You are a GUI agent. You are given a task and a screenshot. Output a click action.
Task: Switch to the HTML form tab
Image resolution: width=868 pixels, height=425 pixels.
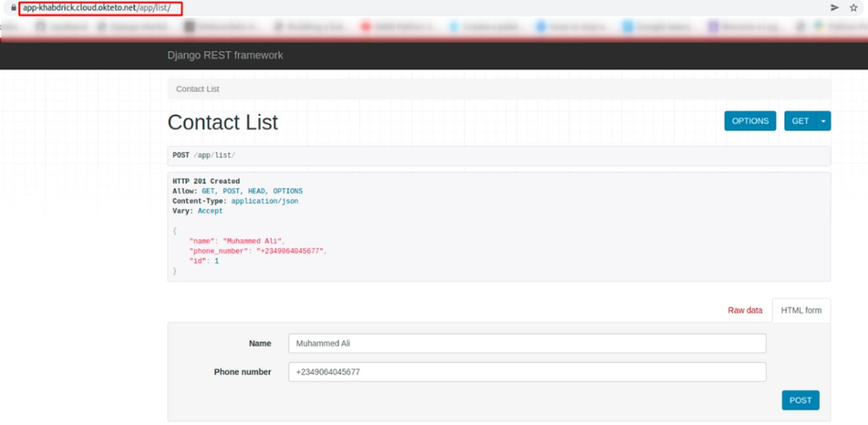point(801,310)
